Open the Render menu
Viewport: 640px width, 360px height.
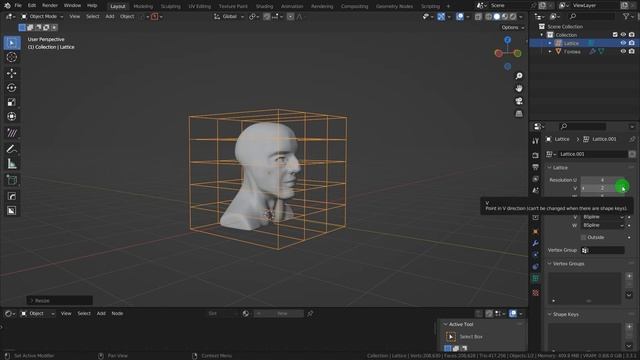50,6
